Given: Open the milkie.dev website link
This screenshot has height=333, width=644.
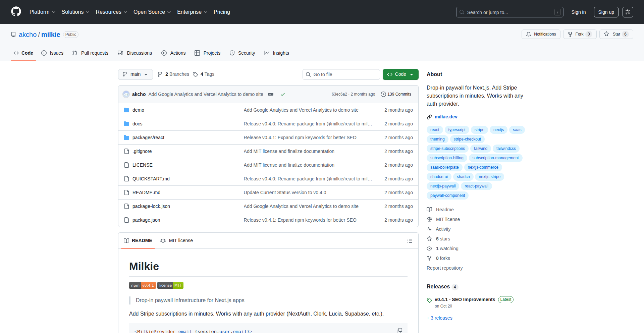Looking at the screenshot, I should pos(446,117).
